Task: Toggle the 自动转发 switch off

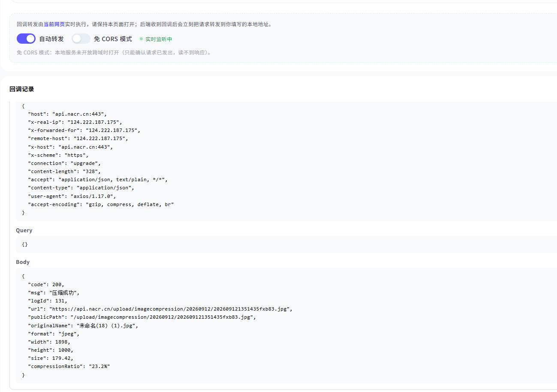Action: click(26, 39)
